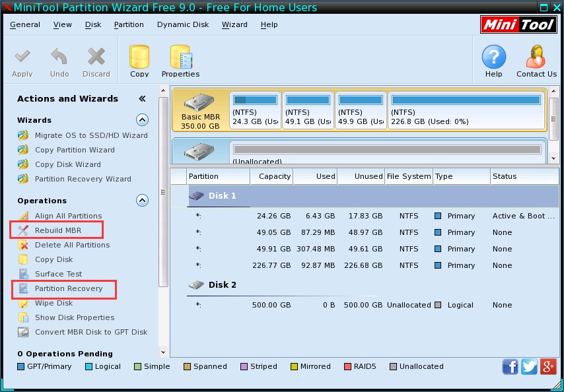Click the left panel scrollbar down arrow
Viewport: 564px width, 392px height.
pyautogui.click(x=163, y=352)
